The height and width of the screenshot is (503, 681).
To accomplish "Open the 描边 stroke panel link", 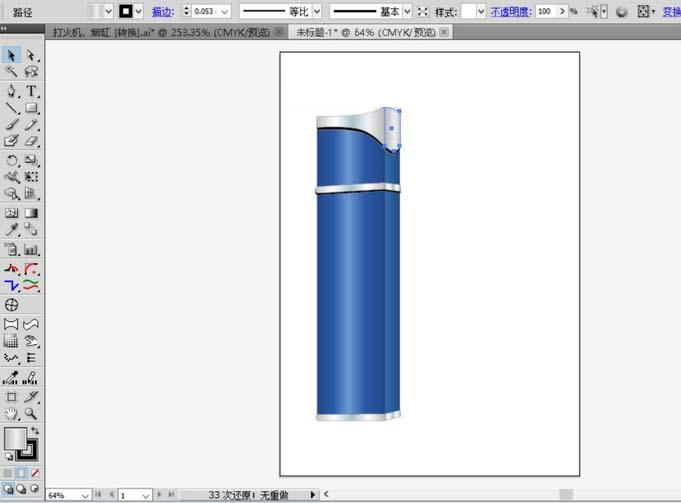I will coord(161,11).
